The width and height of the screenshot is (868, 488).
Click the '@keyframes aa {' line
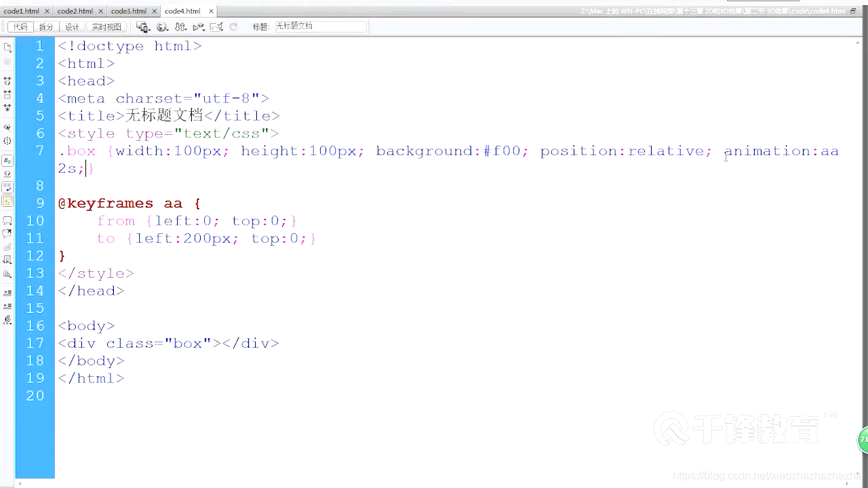130,203
